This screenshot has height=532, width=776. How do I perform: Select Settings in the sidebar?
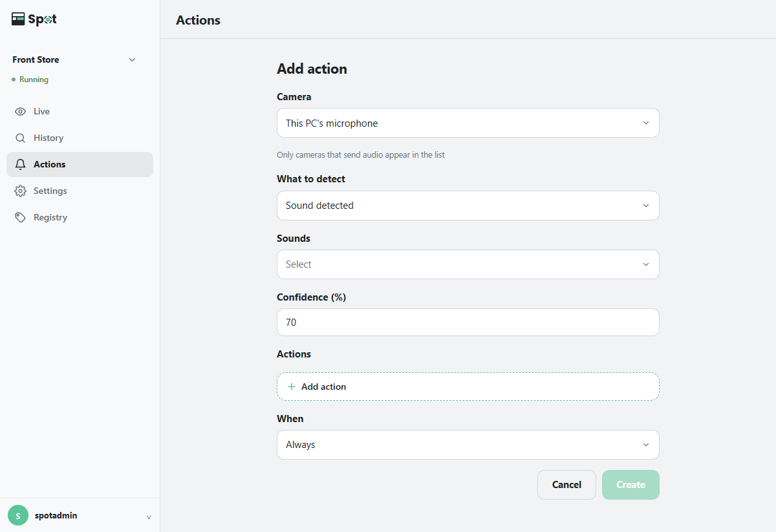tap(80, 191)
